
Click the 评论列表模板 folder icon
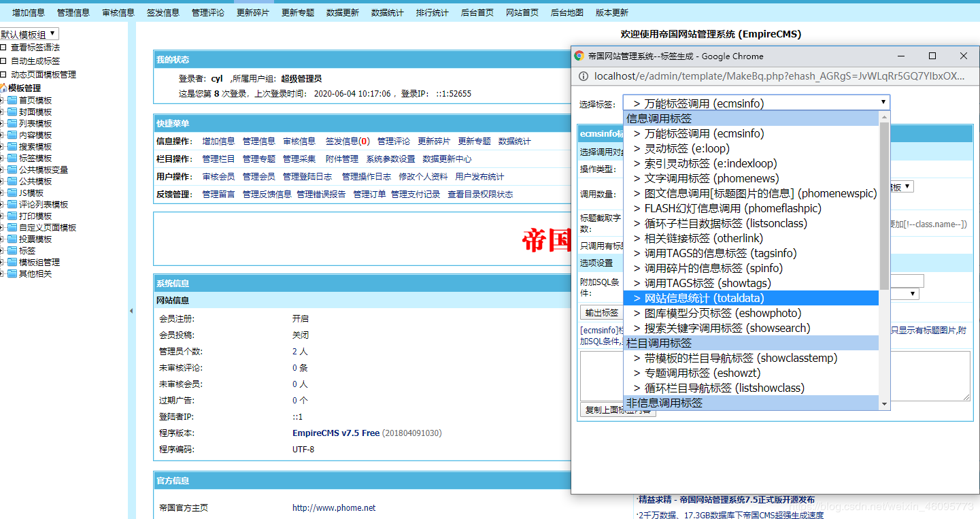click(x=12, y=203)
